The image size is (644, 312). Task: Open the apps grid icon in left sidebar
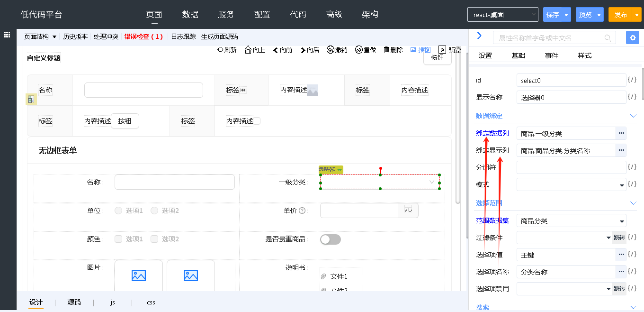pos(8,35)
